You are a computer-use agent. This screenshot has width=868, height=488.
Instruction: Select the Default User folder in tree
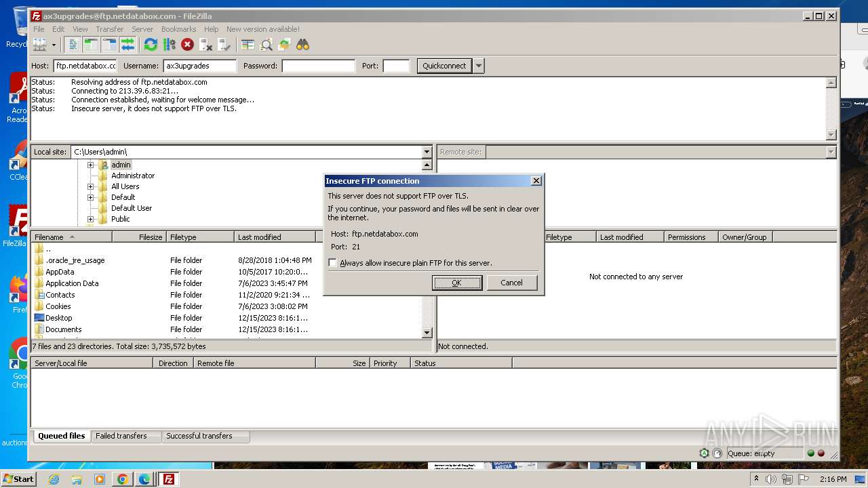pos(131,208)
